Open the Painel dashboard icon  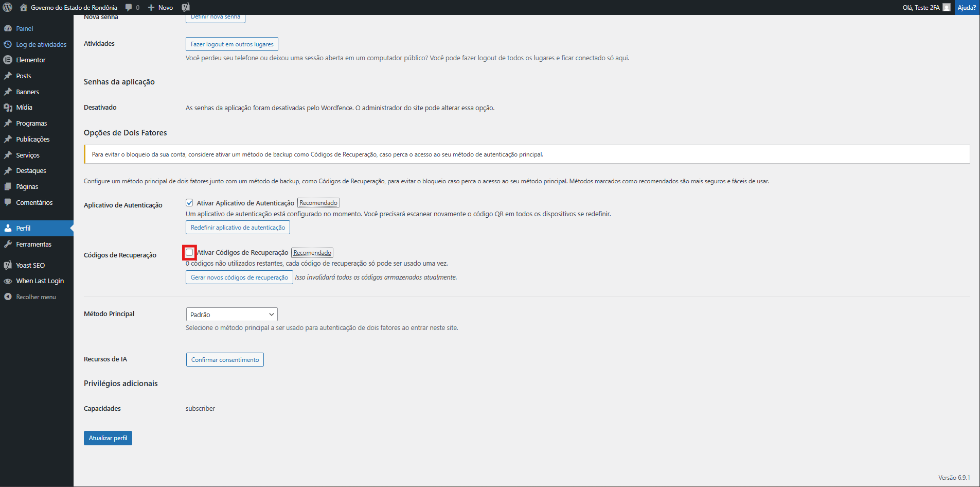tap(8, 28)
